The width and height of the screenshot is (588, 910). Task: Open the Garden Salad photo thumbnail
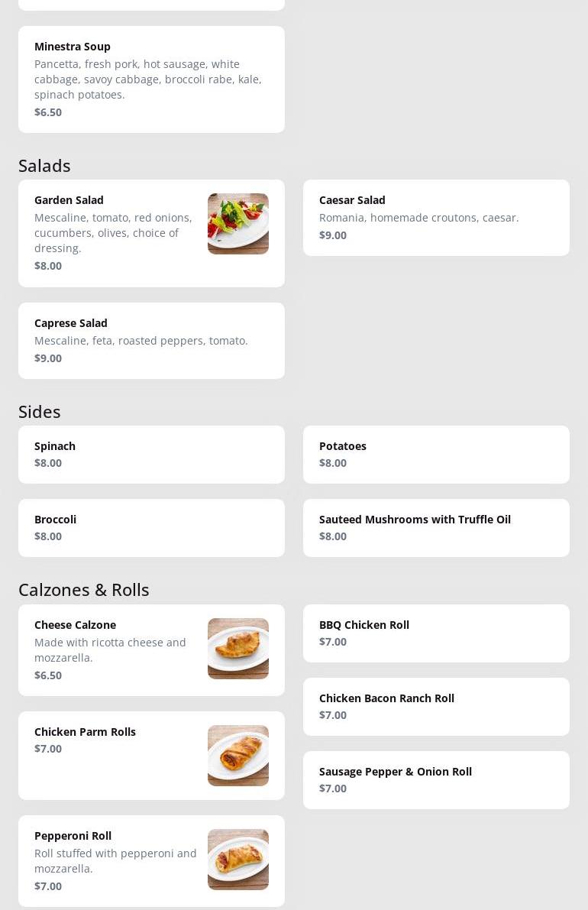point(237,224)
